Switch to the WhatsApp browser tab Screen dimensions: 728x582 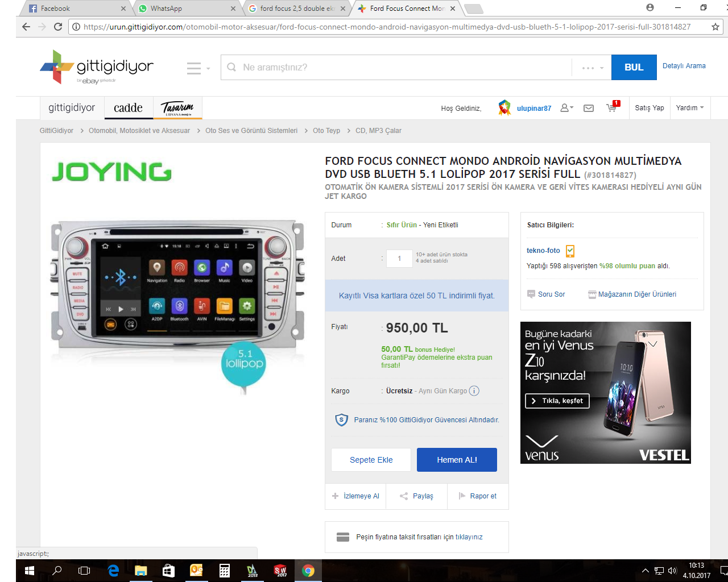tap(185, 9)
